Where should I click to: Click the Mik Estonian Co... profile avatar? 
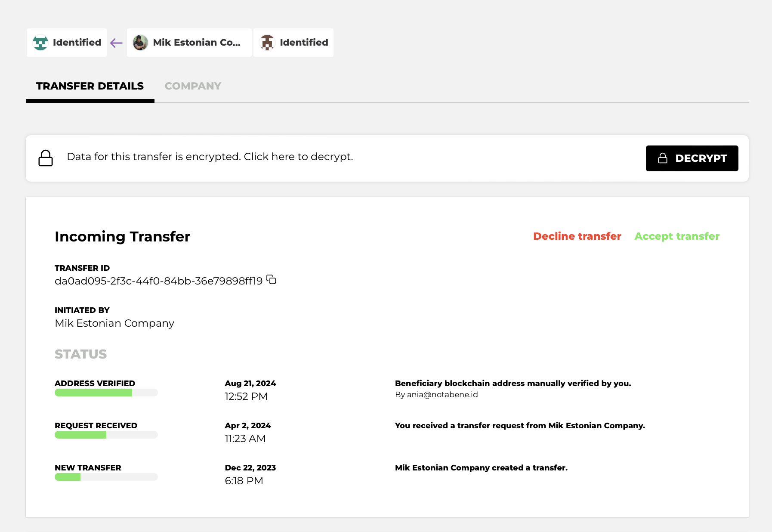[x=140, y=43]
